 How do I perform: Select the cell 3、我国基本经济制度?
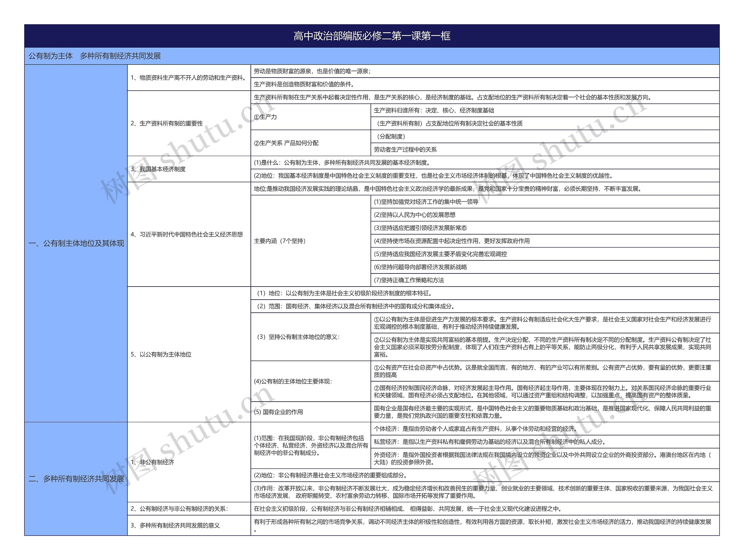tap(189, 169)
